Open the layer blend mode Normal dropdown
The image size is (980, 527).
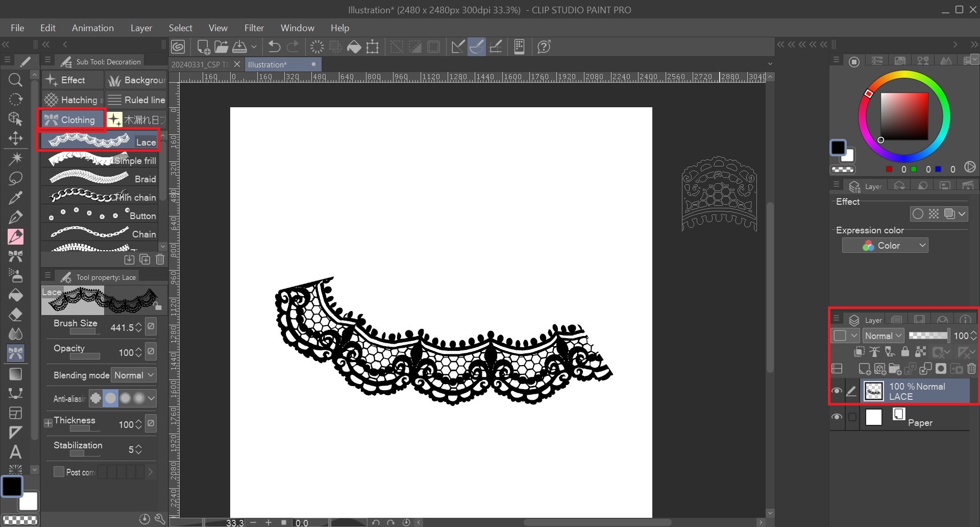pyautogui.click(x=883, y=336)
